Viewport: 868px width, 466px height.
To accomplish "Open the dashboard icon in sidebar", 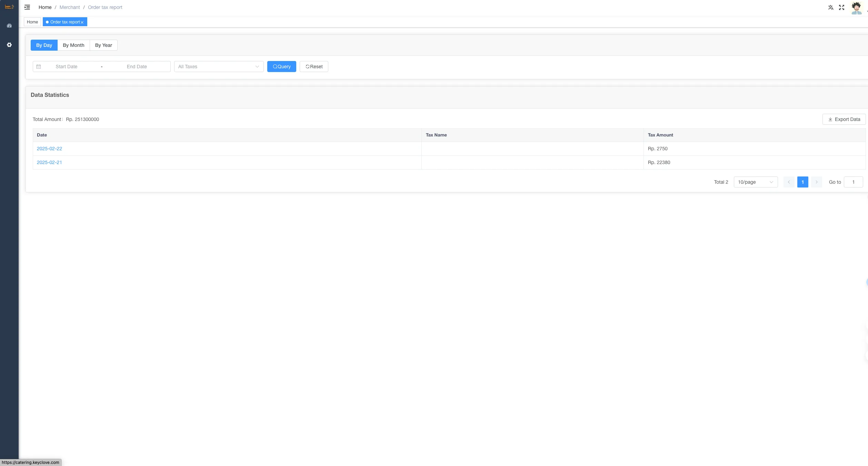I will pyautogui.click(x=9, y=26).
